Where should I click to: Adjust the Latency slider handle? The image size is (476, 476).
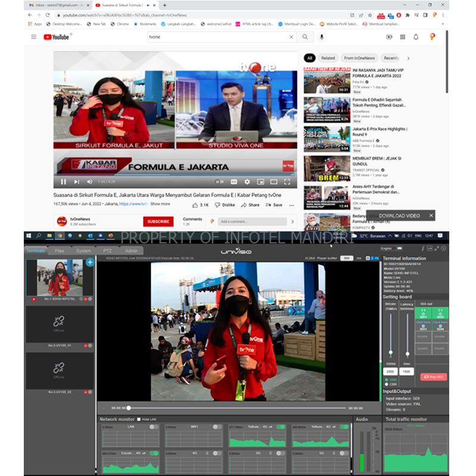click(x=408, y=353)
